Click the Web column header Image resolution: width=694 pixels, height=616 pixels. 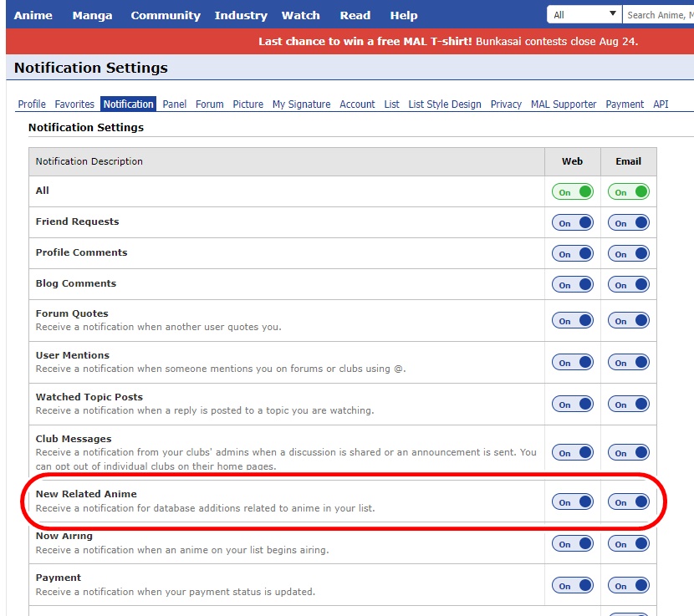pyautogui.click(x=572, y=161)
